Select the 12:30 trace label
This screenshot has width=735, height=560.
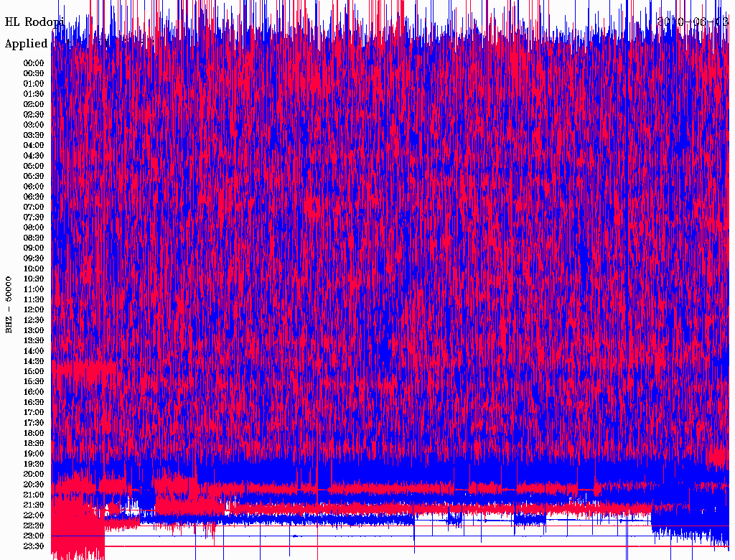(x=34, y=320)
